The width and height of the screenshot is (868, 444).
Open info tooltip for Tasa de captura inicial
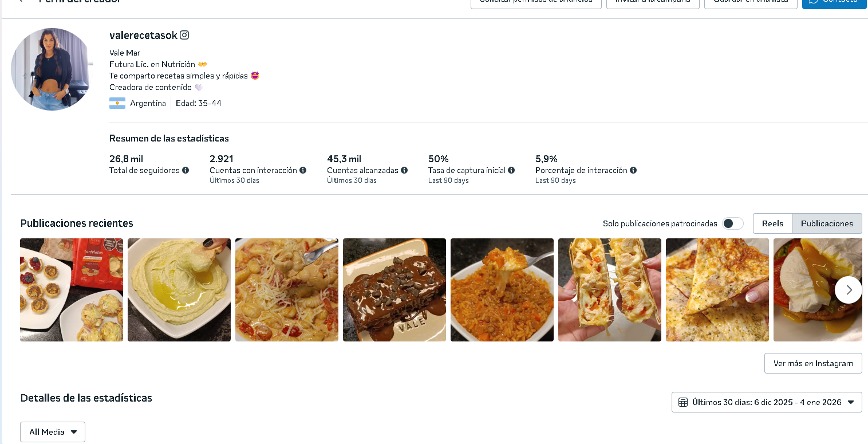pyautogui.click(x=511, y=170)
